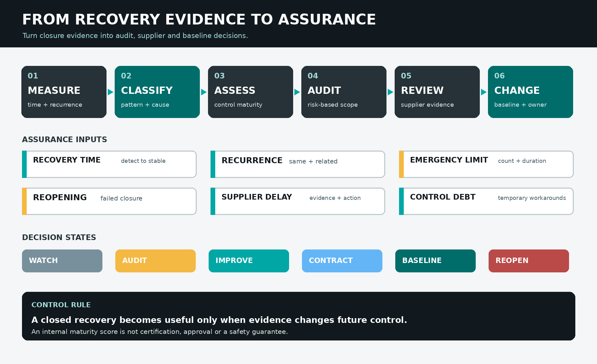Select the subtitle beginning "Turn closure evidence"
The width and height of the screenshot is (597, 364).
coord(135,36)
